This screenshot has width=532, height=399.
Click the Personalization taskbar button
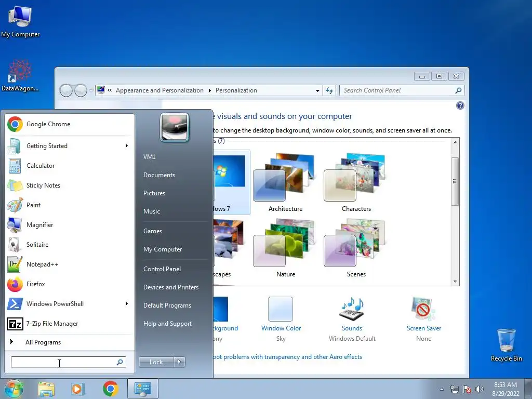(142, 389)
